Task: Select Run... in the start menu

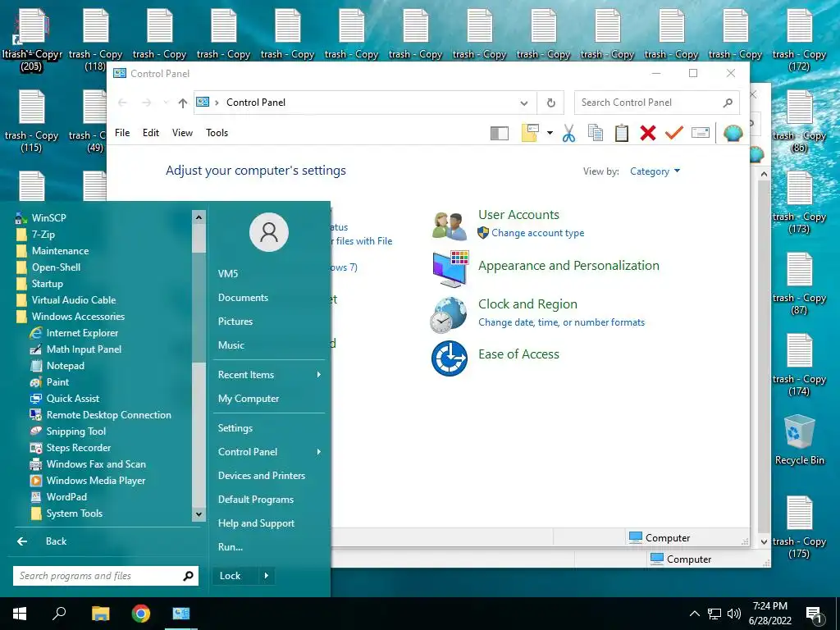Action: coord(231,547)
